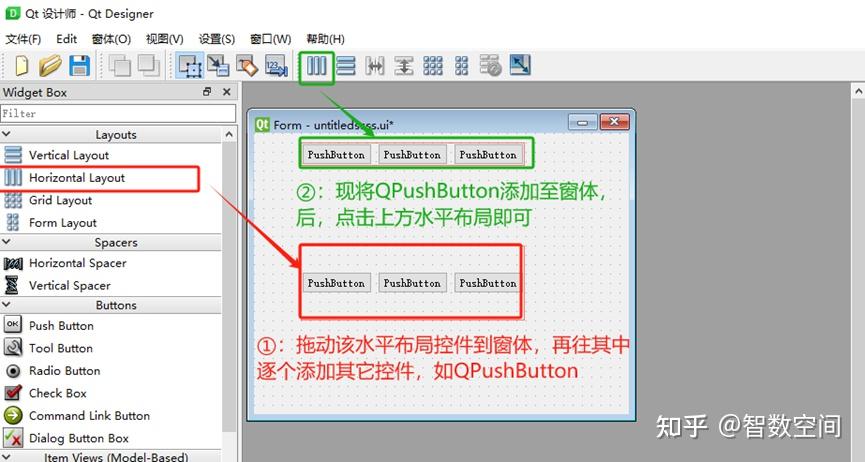Screen dimensions: 865x462
Task: Click the New form toolbar icon
Action: point(22,66)
